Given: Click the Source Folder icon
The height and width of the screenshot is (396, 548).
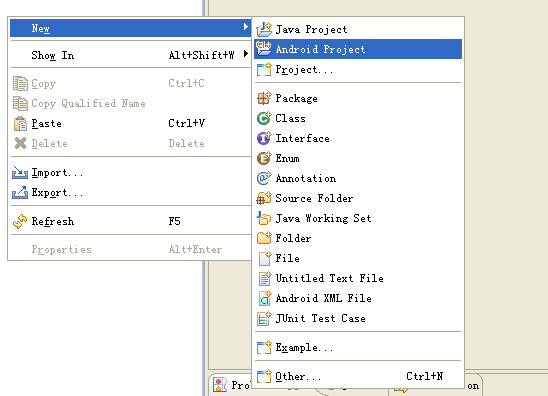Looking at the screenshot, I should [x=264, y=198].
